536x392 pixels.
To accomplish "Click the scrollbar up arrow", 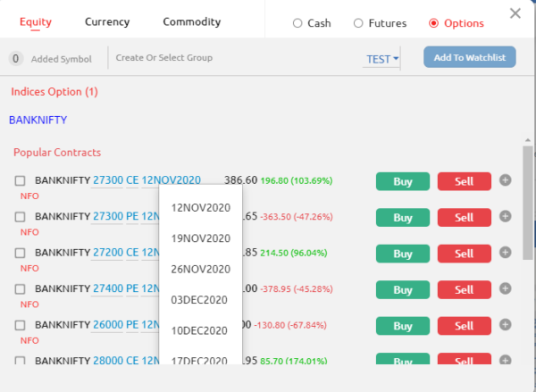I will (x=528, y=140).
